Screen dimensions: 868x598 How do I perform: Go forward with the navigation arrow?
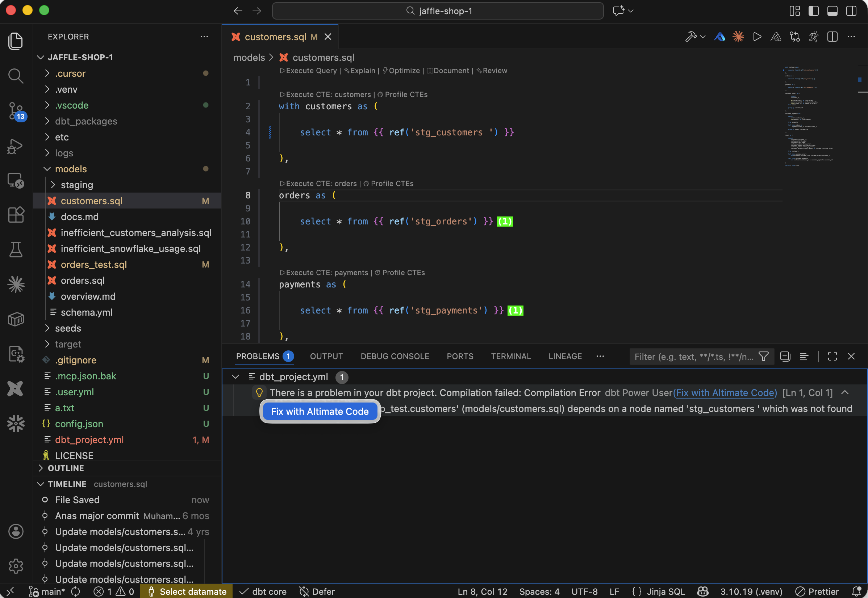(257, 11)
